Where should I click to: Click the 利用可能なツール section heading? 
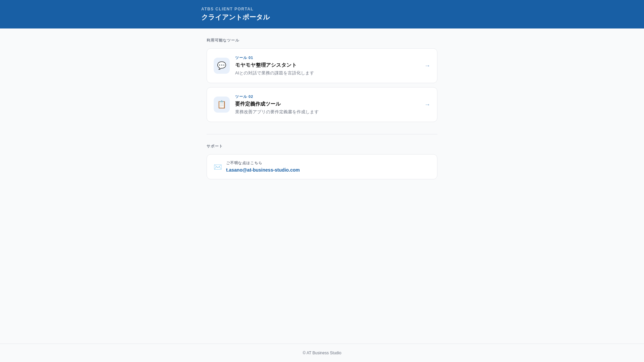223,40
